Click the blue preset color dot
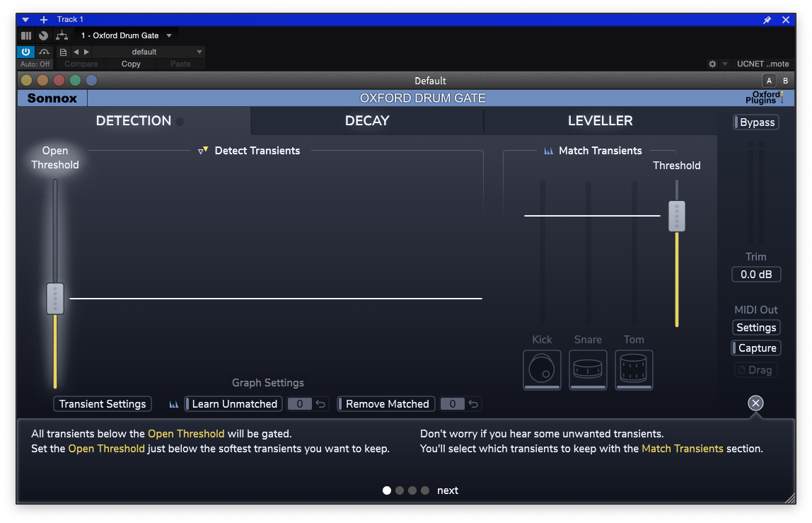 tap(91, 81)
